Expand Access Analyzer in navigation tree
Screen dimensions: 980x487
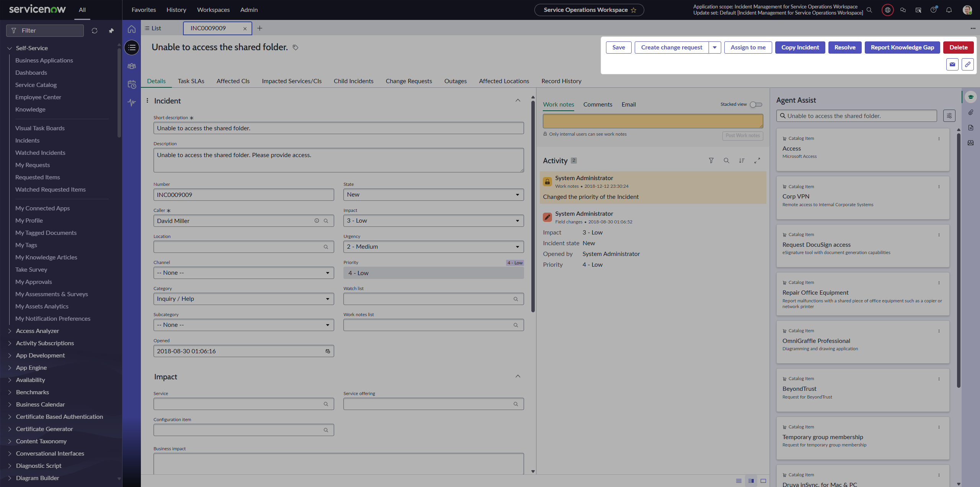tap(10, 331)
